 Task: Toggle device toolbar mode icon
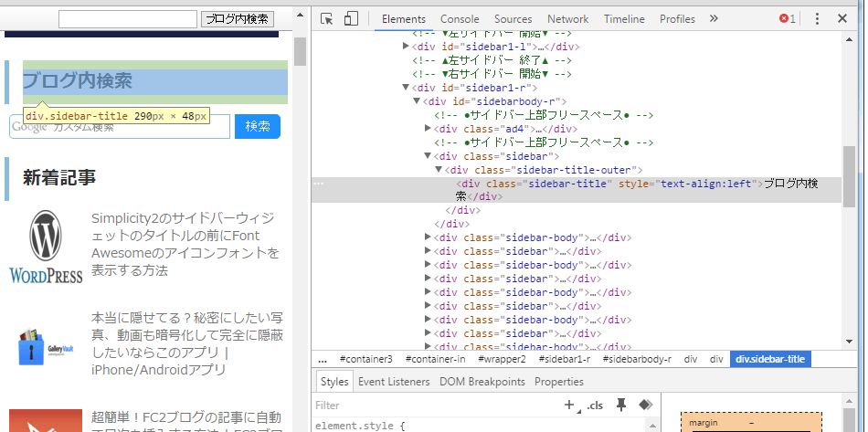[x=351, y=19]
